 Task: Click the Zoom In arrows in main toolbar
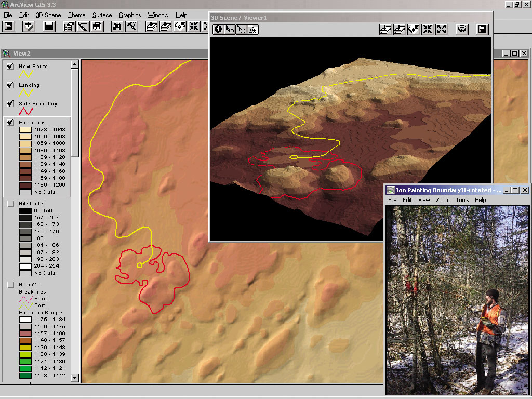194,26
